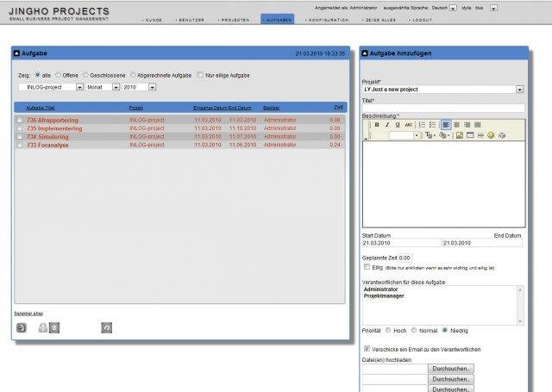This screenshot has width=552, height=392.
Task: Click the Geplannte Zeit field
Action: click(405, 258)
